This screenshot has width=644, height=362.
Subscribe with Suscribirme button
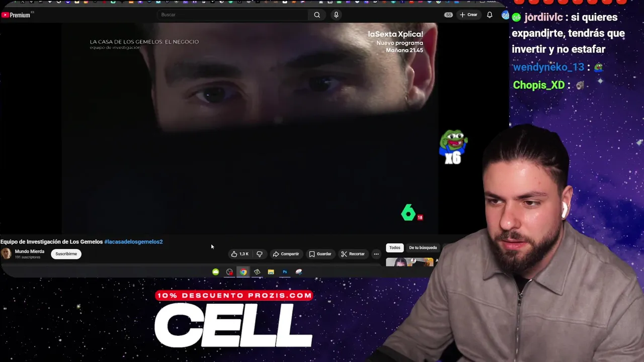[x=66, y=254]
